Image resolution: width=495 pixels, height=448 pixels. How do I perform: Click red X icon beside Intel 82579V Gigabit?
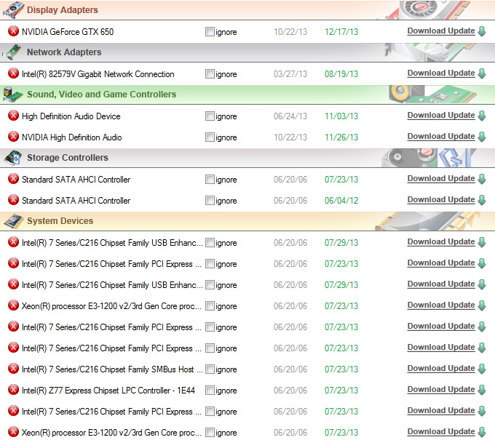tap(13, 73)
